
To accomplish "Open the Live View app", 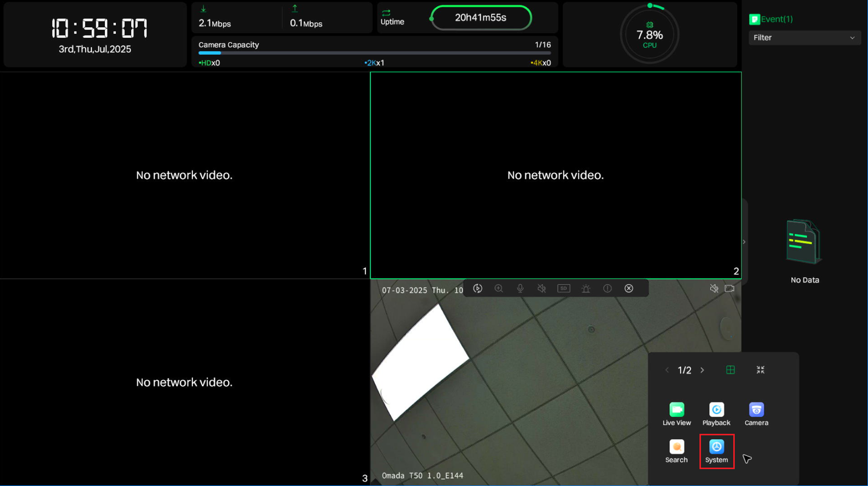I will [676, 414].
